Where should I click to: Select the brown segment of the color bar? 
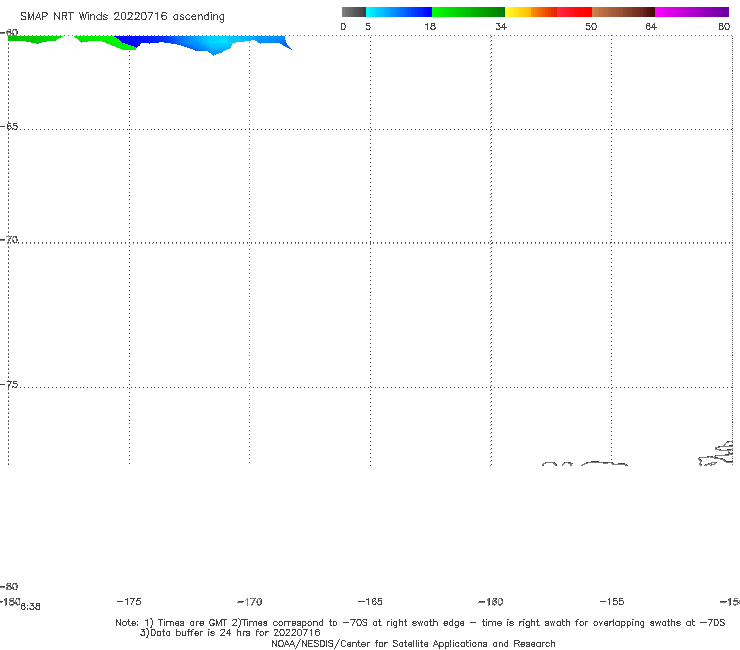623,12
